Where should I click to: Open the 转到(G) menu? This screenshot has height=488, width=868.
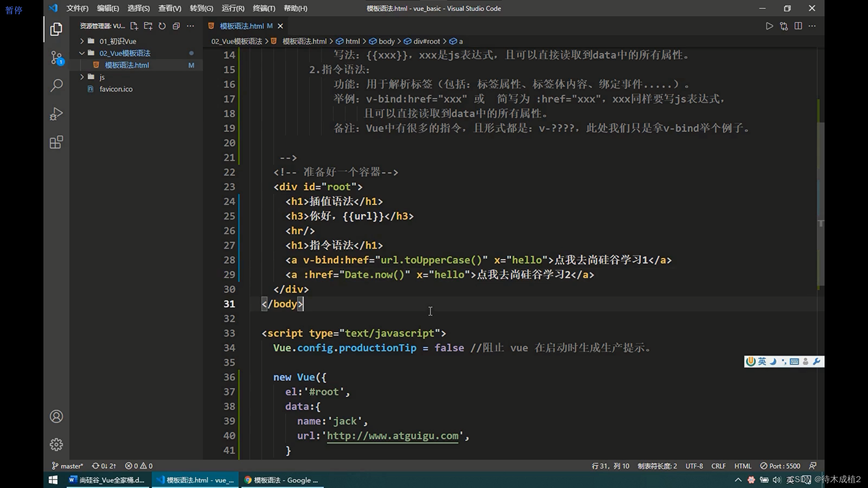(x=201, y=8)
